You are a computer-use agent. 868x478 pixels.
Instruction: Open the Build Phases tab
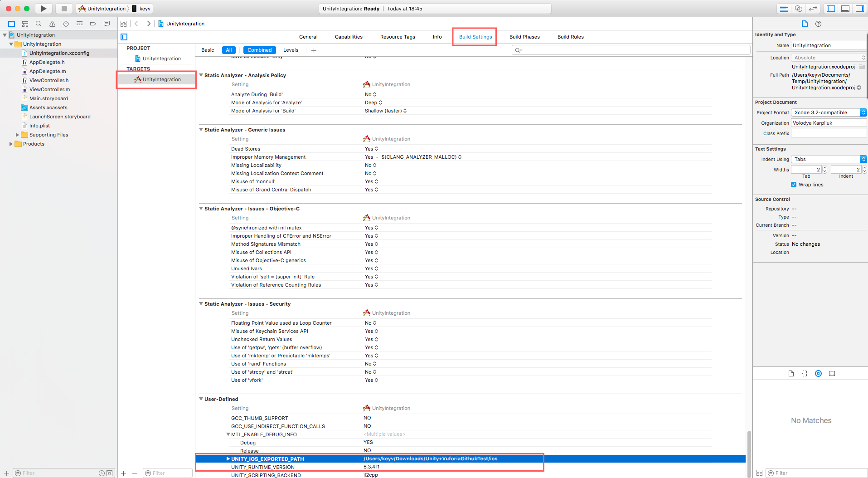point(524,37)
